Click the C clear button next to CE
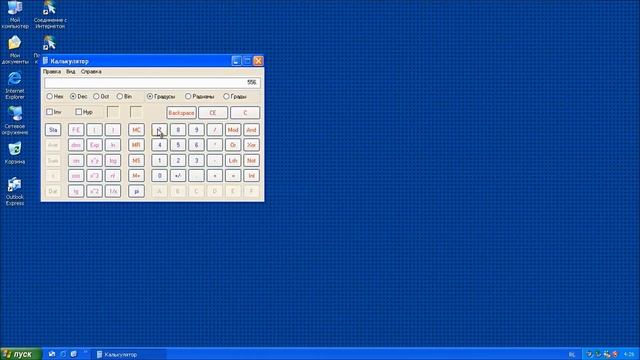 (x=245, y=113)
